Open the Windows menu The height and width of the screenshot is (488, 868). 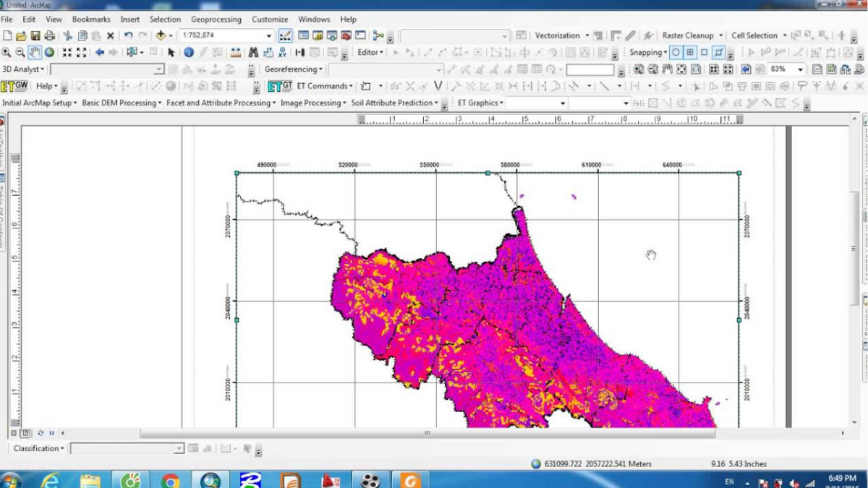[x=314, y=20]
